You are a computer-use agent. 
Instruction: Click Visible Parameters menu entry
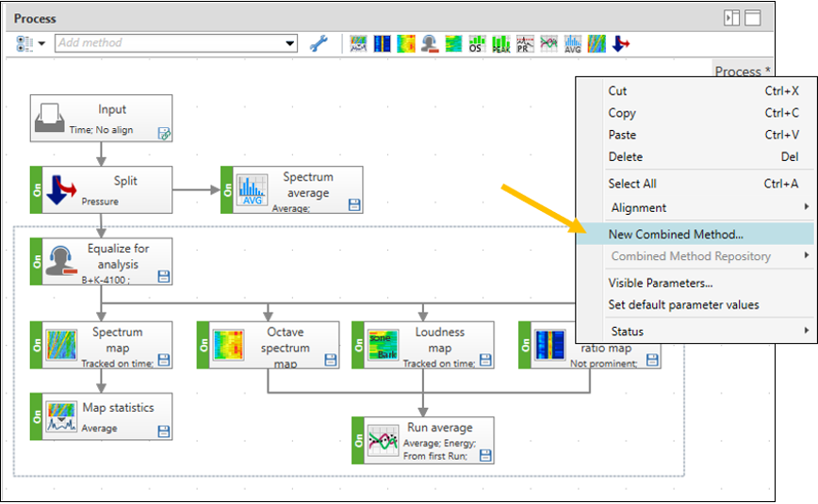point(660,283)
